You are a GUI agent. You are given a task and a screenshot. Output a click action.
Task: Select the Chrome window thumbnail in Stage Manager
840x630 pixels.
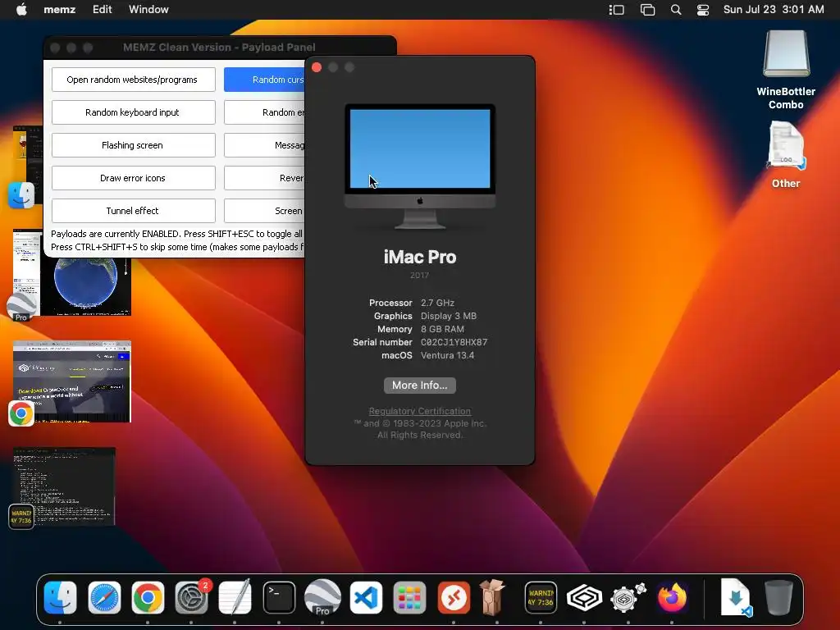pyautogui.click(x=72, y=381)
